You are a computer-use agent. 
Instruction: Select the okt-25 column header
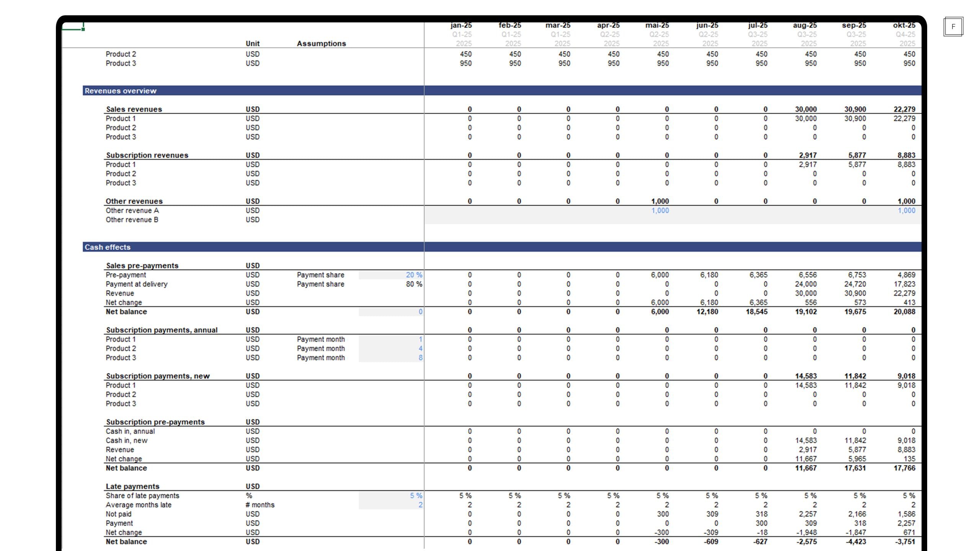click(x=904, y=25)
